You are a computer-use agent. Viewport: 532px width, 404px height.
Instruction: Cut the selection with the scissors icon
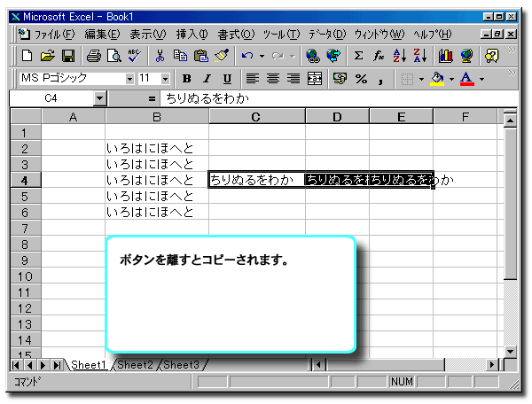click(x=160, y=56)
